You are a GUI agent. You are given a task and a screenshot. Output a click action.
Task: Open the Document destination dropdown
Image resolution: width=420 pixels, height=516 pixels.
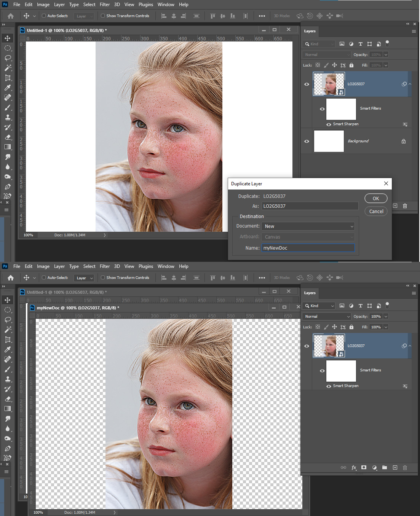click(308, 226)
